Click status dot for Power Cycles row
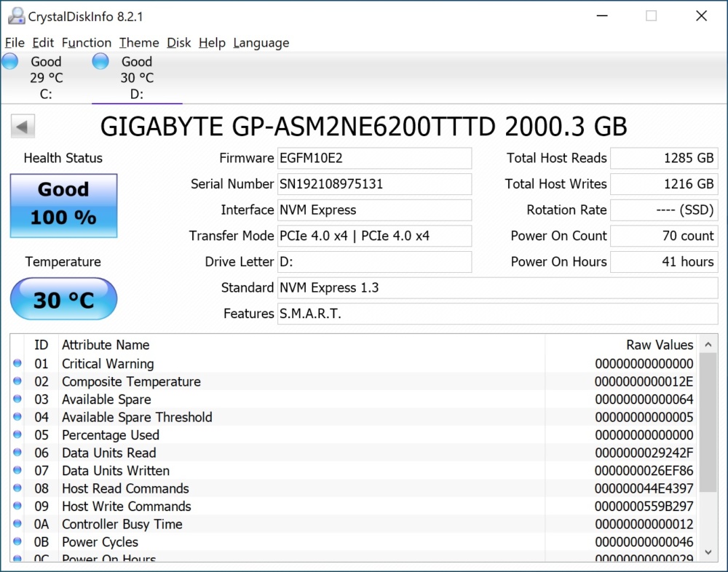 17,541
